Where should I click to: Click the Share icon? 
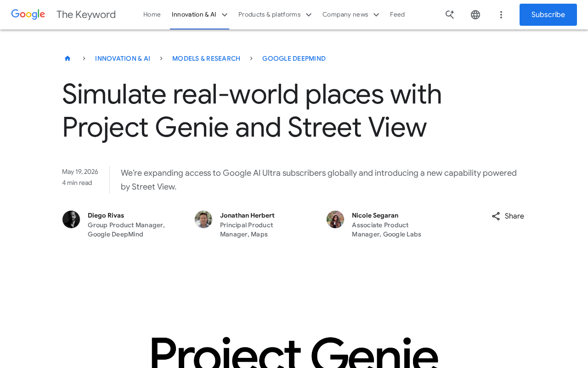click(x=496, y=216)
